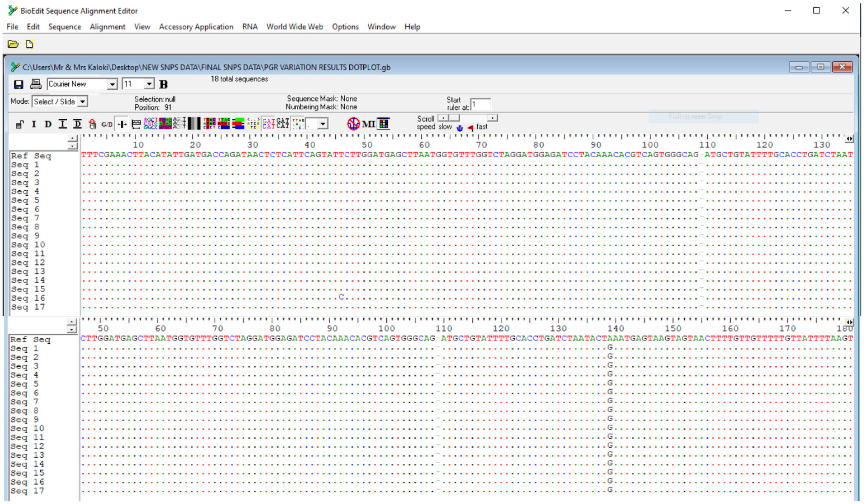Screen dimensions: 864x504
Task: Click the colored grid table icon
Action: coord(383,123)
